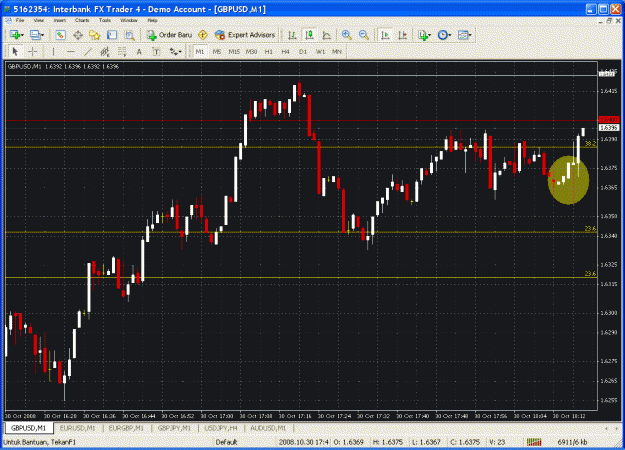Switch to the GBPJPY,M1 chart tab
625x450 pixels.
[x=174, y=428]
